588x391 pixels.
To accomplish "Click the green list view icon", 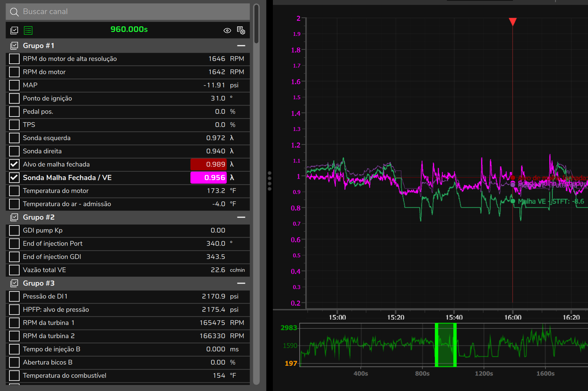I will click(28, 31).
